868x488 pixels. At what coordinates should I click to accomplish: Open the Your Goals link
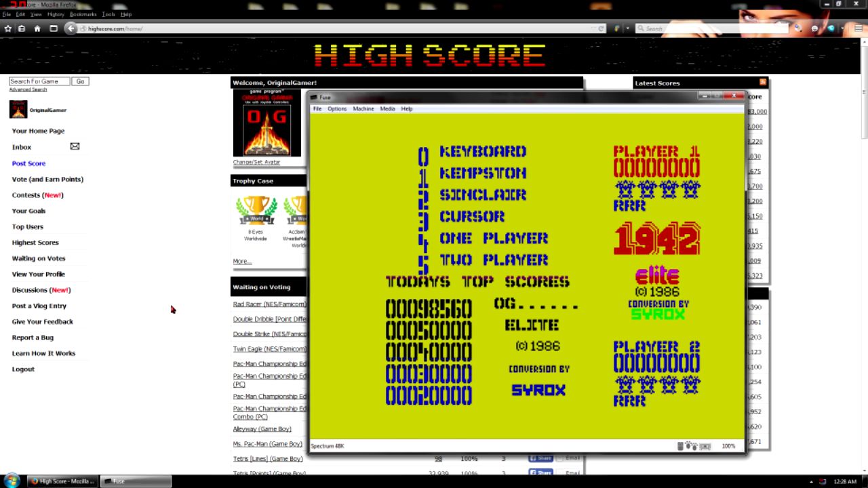[28, 211]
